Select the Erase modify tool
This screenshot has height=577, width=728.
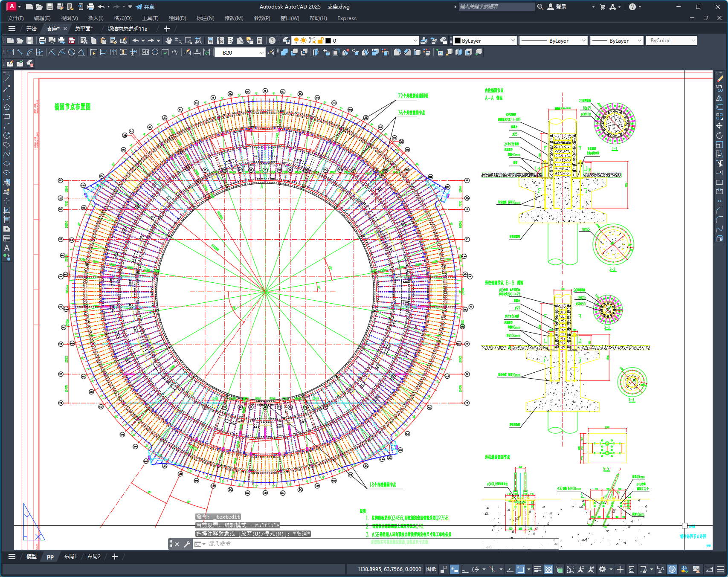click(x=719, y=79)
